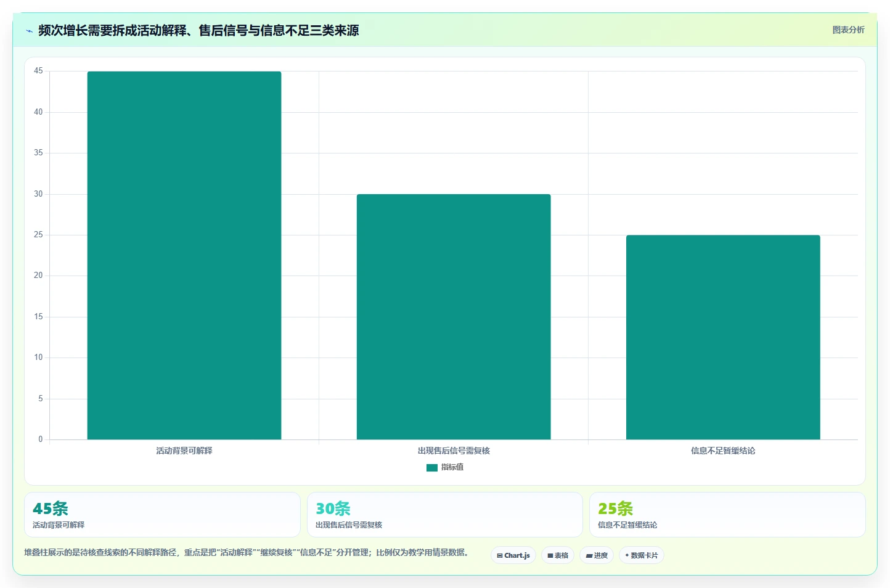890x588 pixels.
Task: Click the y-axis value 45
Action: point(38,71)
